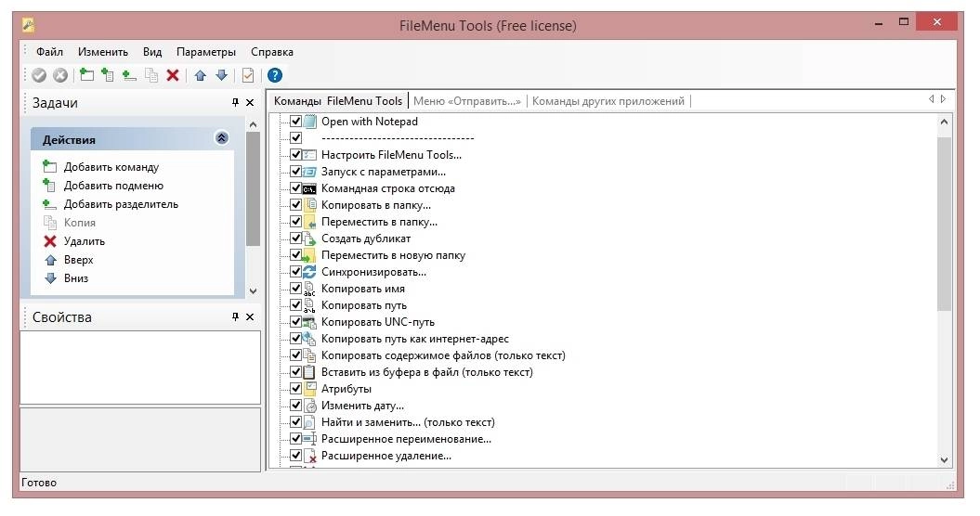Uncheck Копировать содержимое файлов checkbox
Viewport: 980px width, 516px height.
point(295,355)
